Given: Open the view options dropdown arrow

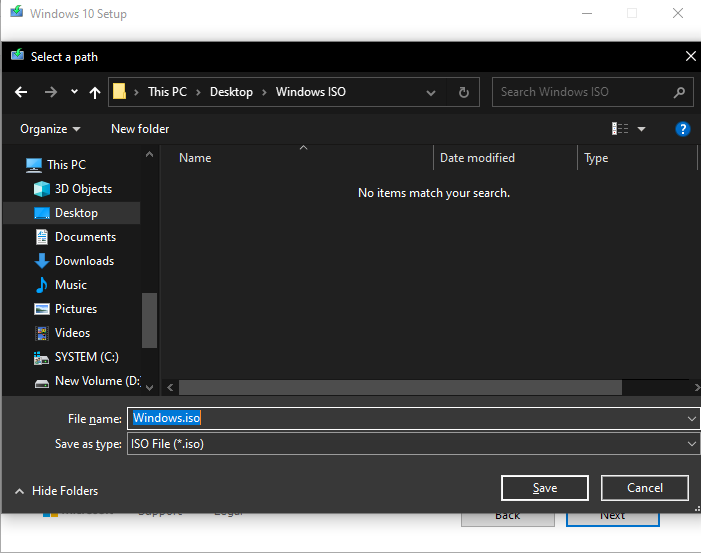Looking at the screenshot, I should 642,129.
